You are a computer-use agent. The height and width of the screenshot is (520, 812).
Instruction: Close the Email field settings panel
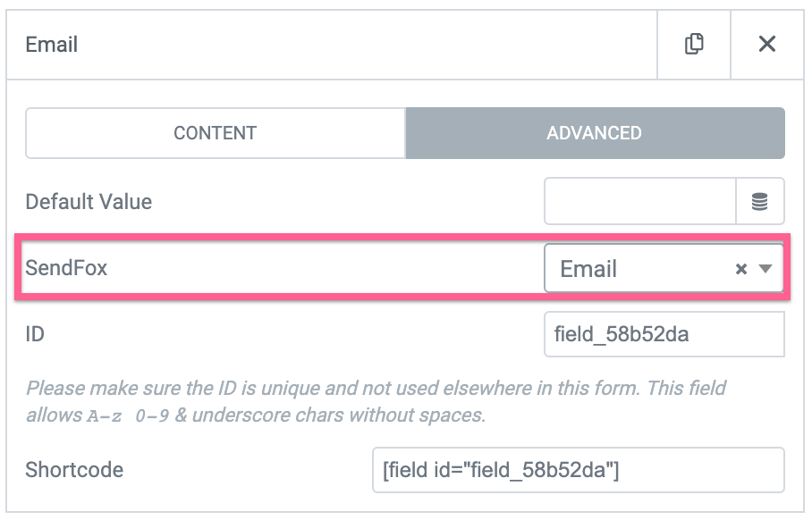click(x=767, y=44)
